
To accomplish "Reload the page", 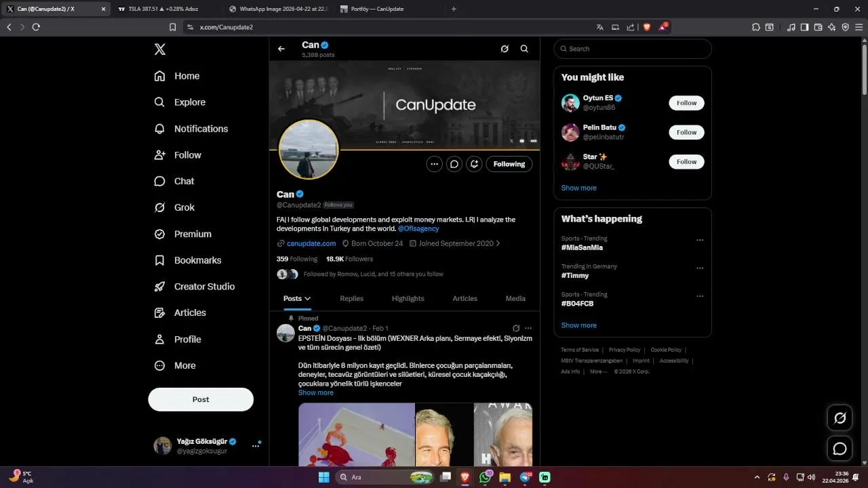I will 36,27.
